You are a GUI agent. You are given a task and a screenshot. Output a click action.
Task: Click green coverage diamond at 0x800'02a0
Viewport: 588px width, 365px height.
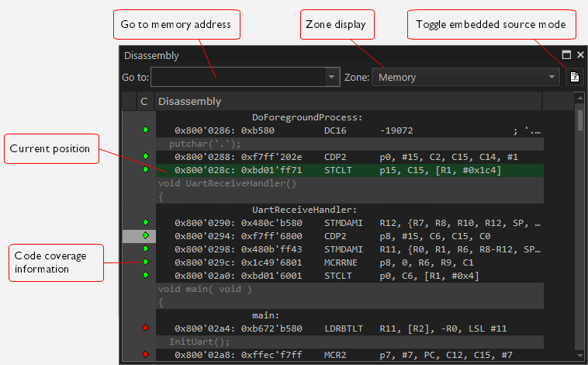pyautogui.click(x=146, y=275)
